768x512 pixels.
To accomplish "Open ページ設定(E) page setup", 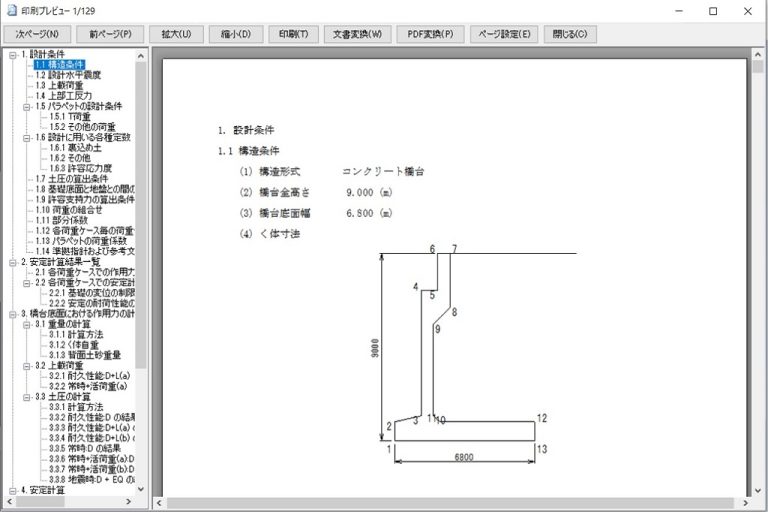I will (504, 33).
